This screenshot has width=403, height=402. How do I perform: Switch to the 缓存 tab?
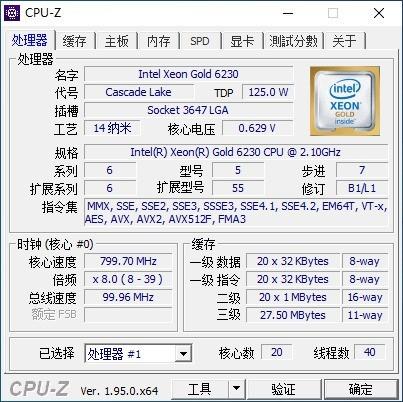coord(75,41)
